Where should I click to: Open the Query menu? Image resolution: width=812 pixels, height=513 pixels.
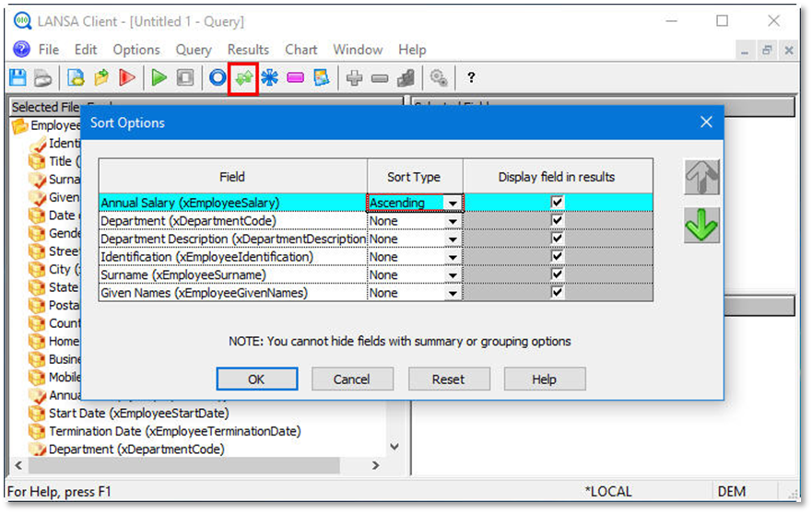194,50
